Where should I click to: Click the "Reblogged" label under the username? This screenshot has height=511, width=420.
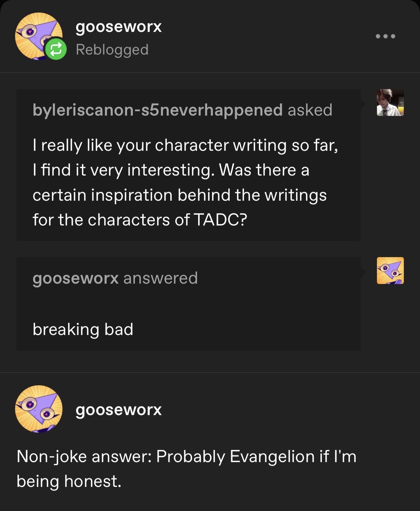(112, 50)
